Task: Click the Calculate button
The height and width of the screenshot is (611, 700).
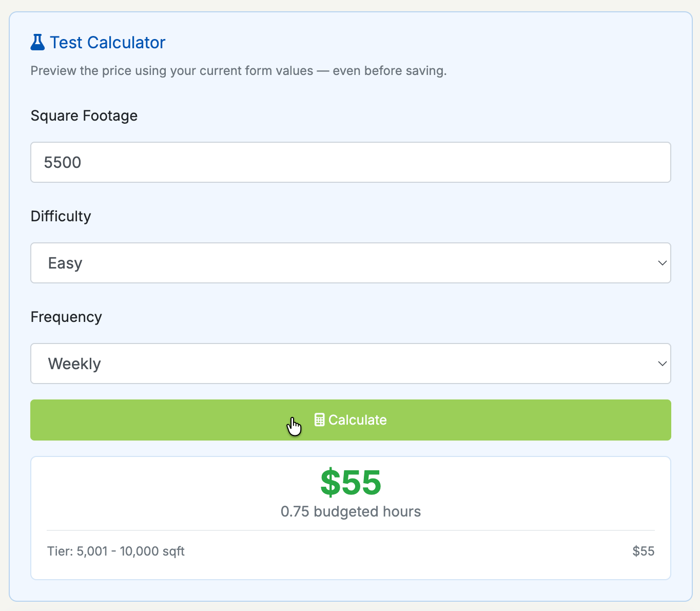Action: pyautogui.click(x=351, y=420)
